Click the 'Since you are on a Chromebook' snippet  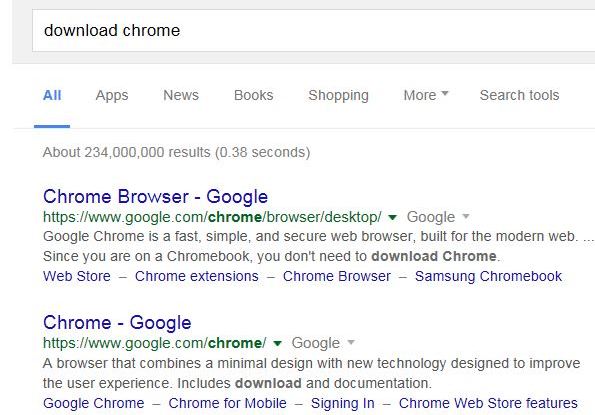point(271,256)
